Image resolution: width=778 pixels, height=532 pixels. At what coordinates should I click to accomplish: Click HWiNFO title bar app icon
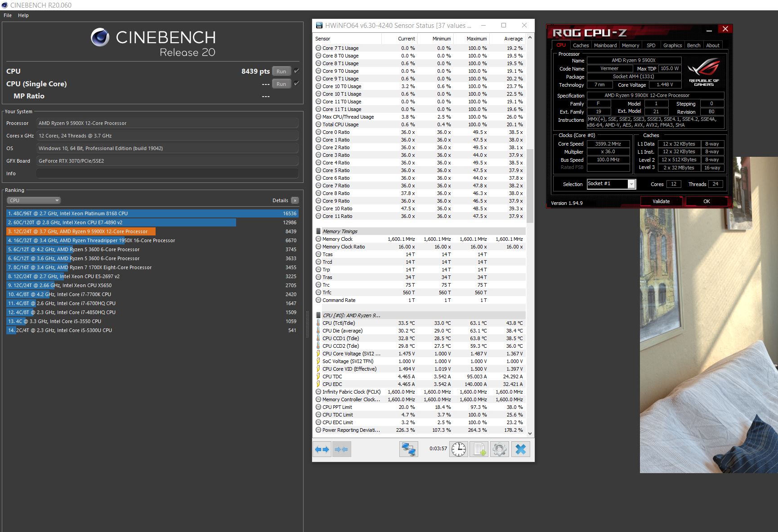(x=319, y=26)
